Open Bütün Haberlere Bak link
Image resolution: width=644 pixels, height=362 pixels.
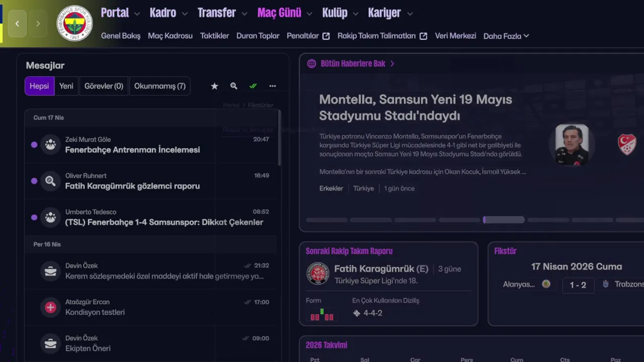pos(353,64)
